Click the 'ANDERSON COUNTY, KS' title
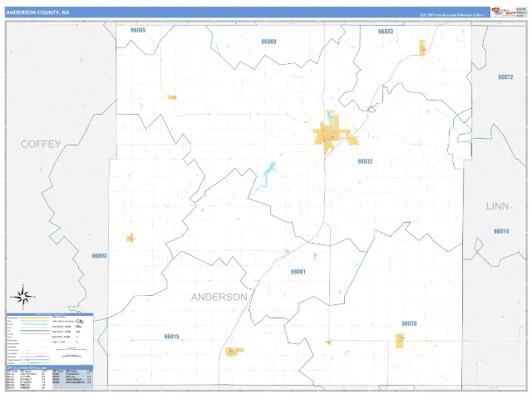 (37, 12)
